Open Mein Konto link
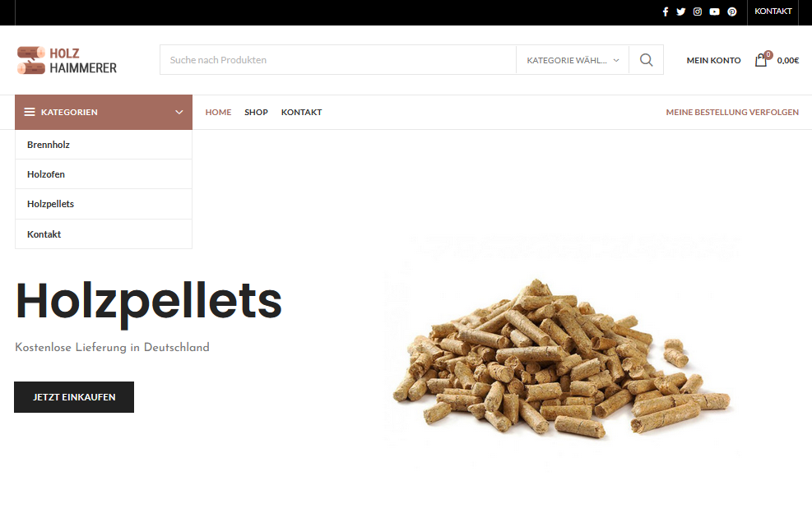 point(713,61)
